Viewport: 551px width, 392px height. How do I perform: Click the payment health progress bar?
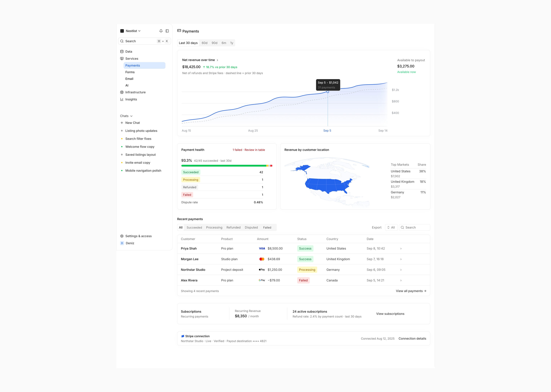(x=227, y=166)
